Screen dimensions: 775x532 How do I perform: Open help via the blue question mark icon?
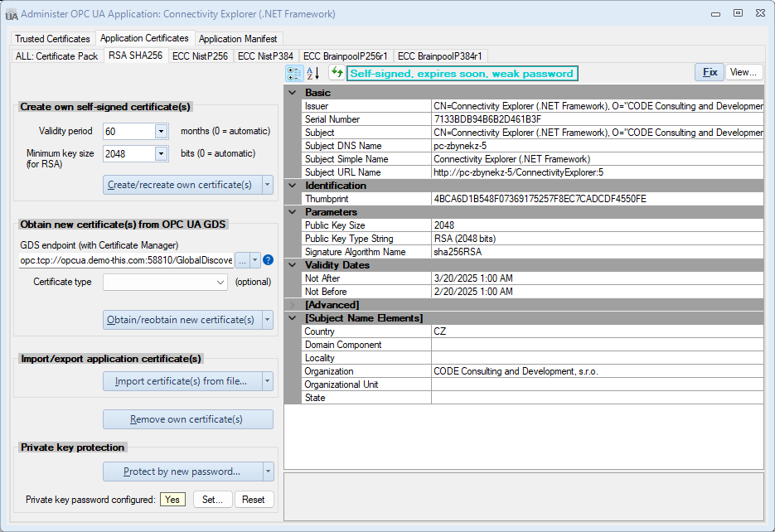point(266,259)
